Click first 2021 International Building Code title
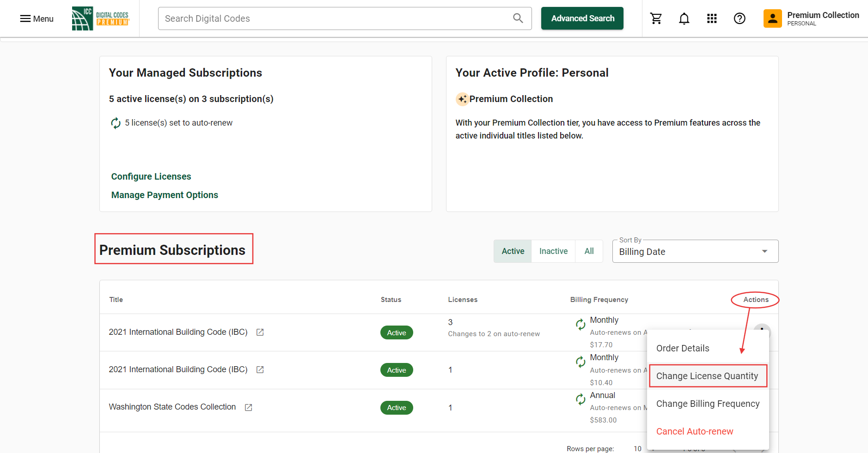Image resolution: width=868 pixels, height=453 pixels. [178, 332]
